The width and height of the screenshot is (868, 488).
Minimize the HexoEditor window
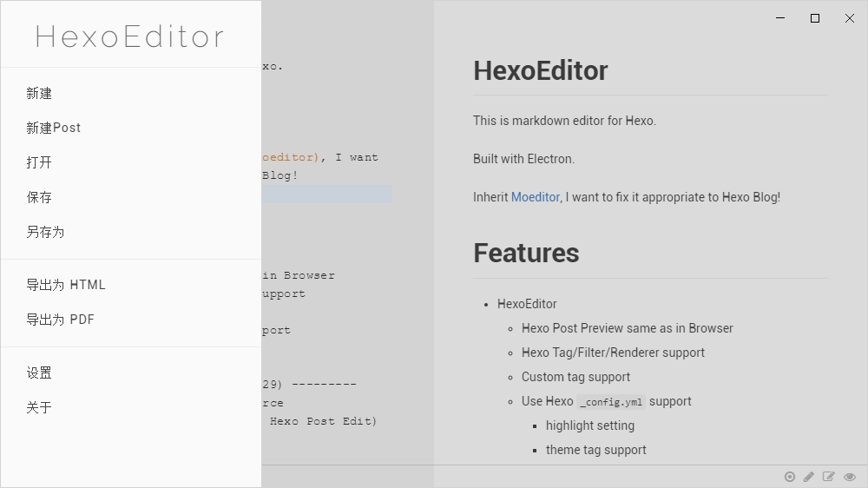780,18
